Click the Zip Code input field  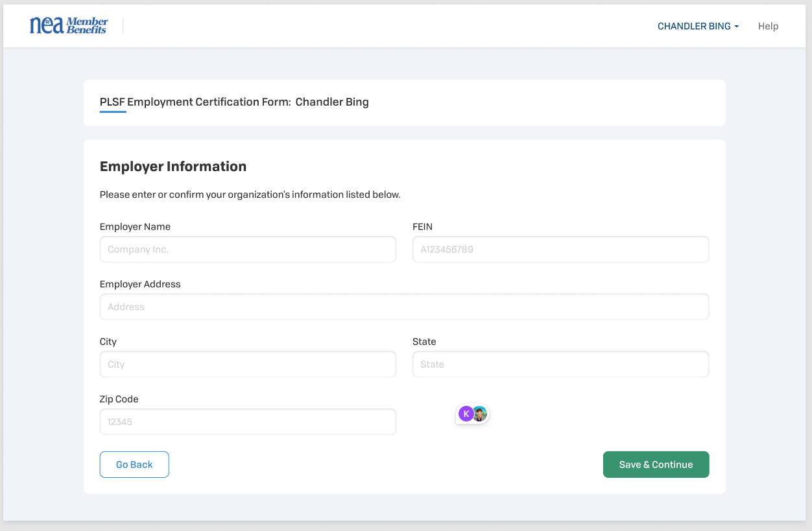(x=248, y=421)
